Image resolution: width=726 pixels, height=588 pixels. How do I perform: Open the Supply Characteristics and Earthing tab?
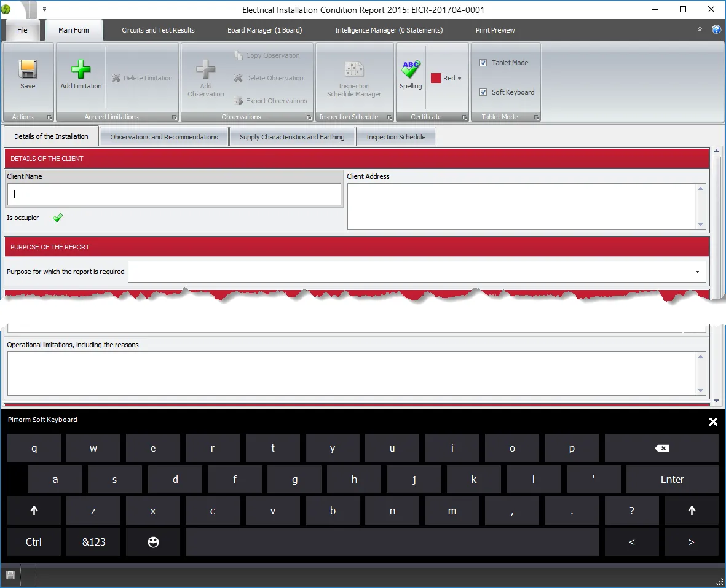pos(292,136)
